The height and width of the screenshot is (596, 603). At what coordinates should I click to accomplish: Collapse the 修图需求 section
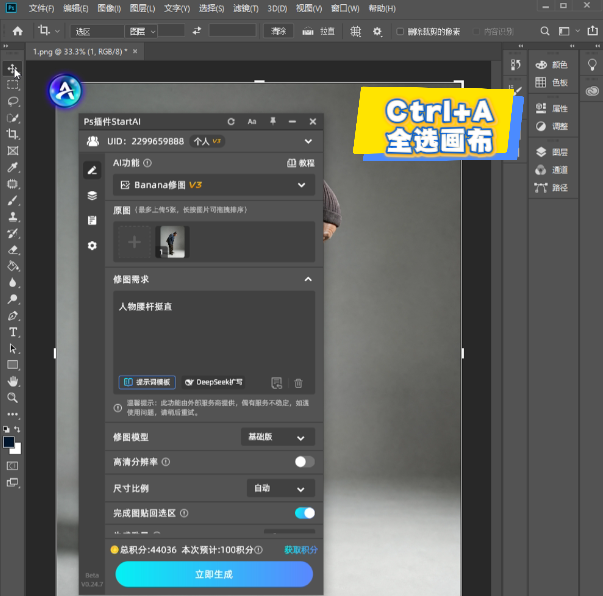pos(308,279)
